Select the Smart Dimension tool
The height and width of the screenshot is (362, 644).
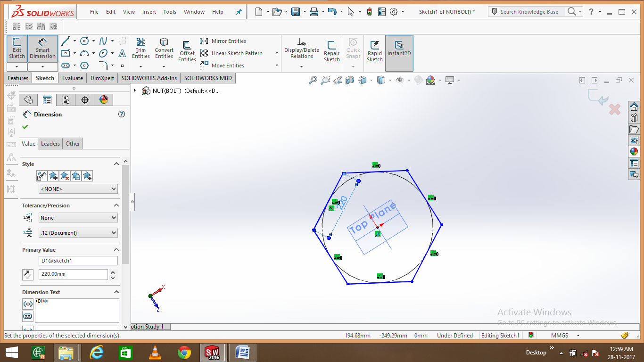coord(42,47)
